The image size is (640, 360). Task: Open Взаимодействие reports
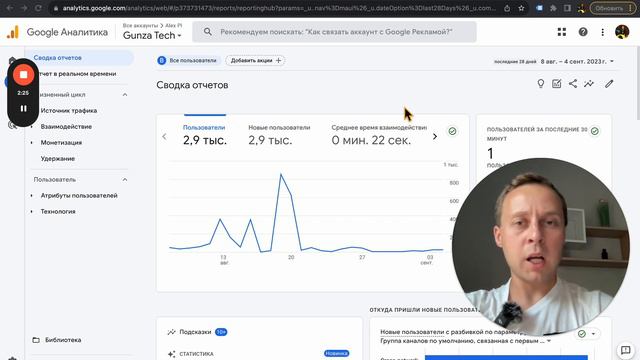(66, 127)
